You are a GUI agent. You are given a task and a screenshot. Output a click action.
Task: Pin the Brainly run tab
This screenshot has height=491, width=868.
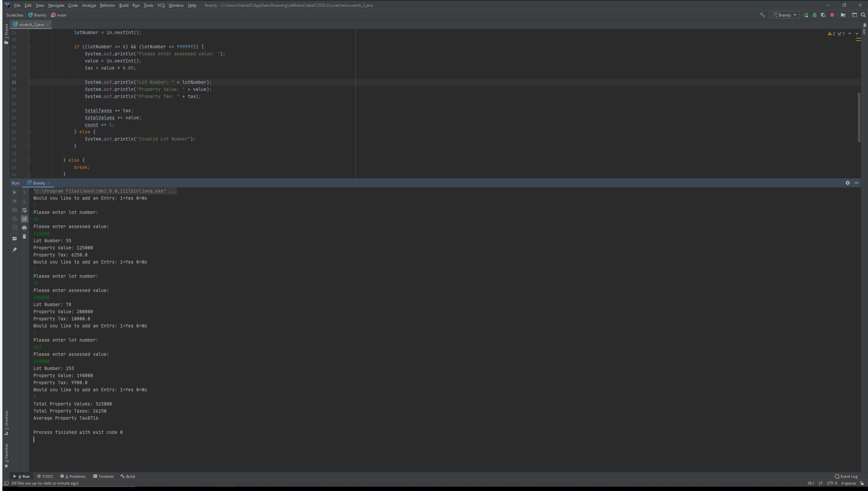[15, 250]
